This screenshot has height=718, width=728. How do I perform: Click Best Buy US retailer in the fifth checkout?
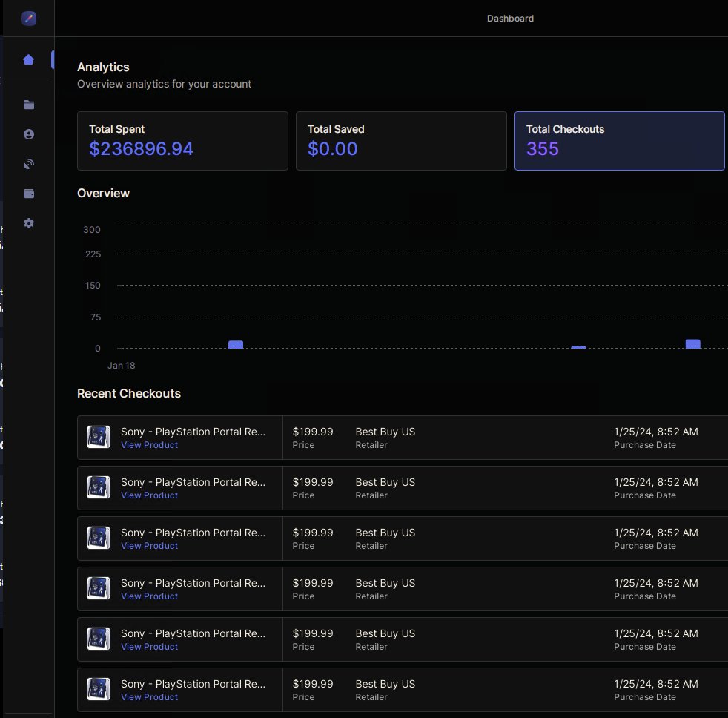click(x=385, y=634)
